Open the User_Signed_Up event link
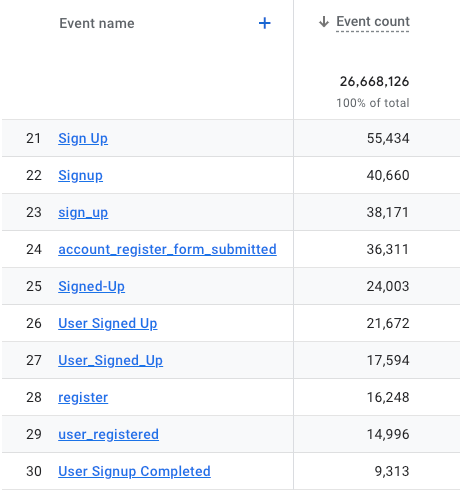460x490 pixels. (111, 360)
